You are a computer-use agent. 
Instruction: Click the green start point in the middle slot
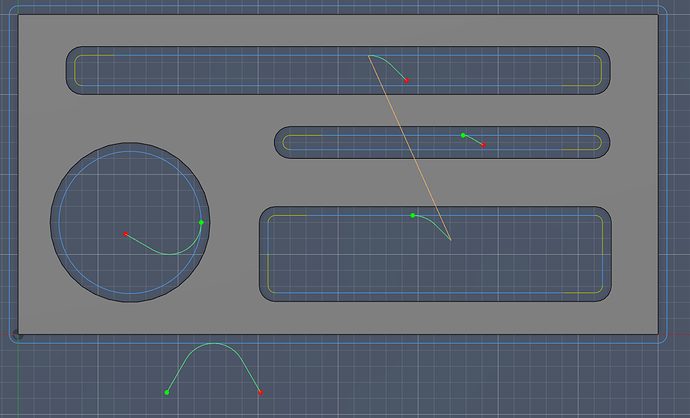(463, 135)
